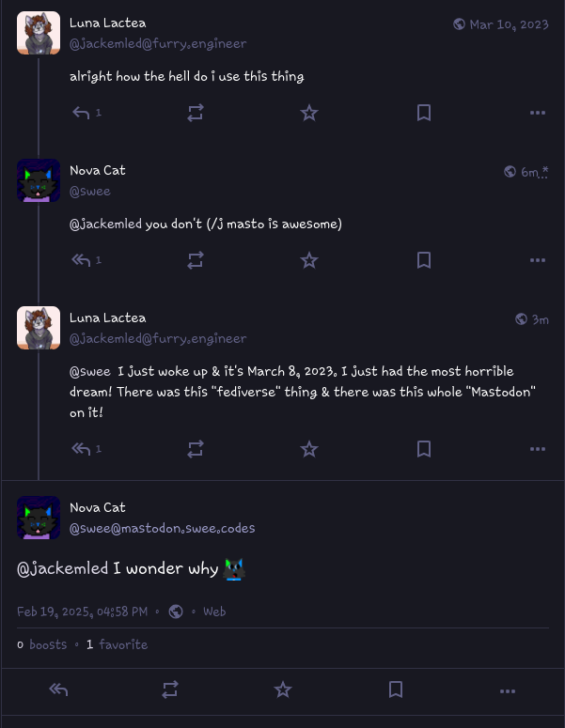
Task: Click the @jackemled mention in focused post
Action: click(63, 568)
